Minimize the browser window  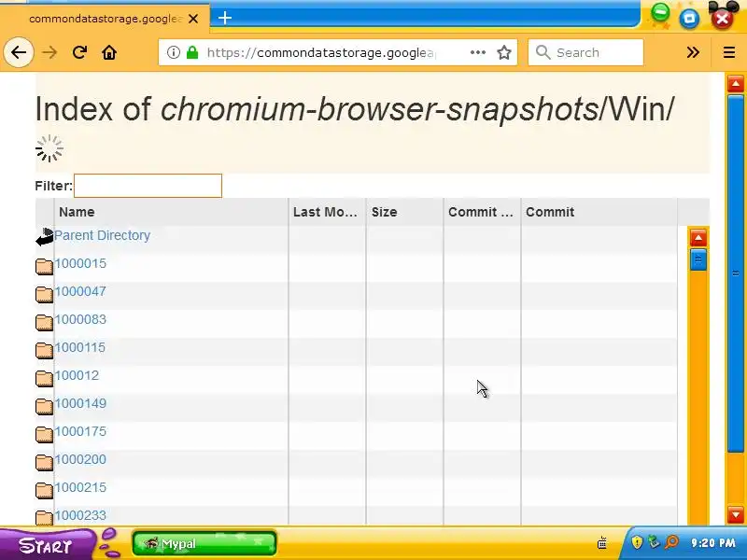click(x=660, y=13)
